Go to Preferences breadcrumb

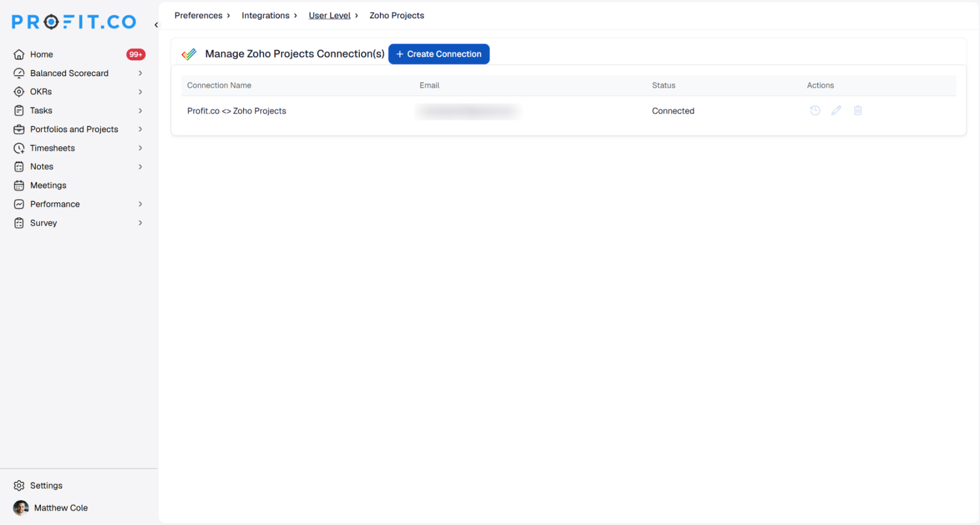tap(199, 15)
